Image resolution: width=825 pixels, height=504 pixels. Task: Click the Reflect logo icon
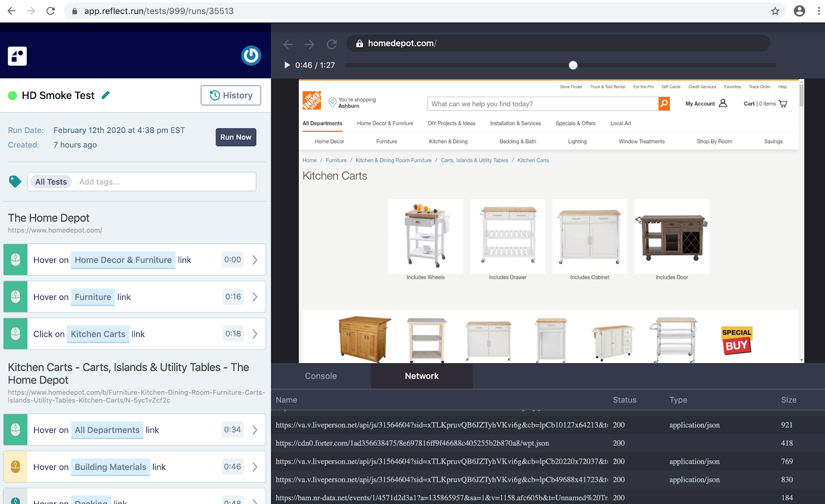17,56
